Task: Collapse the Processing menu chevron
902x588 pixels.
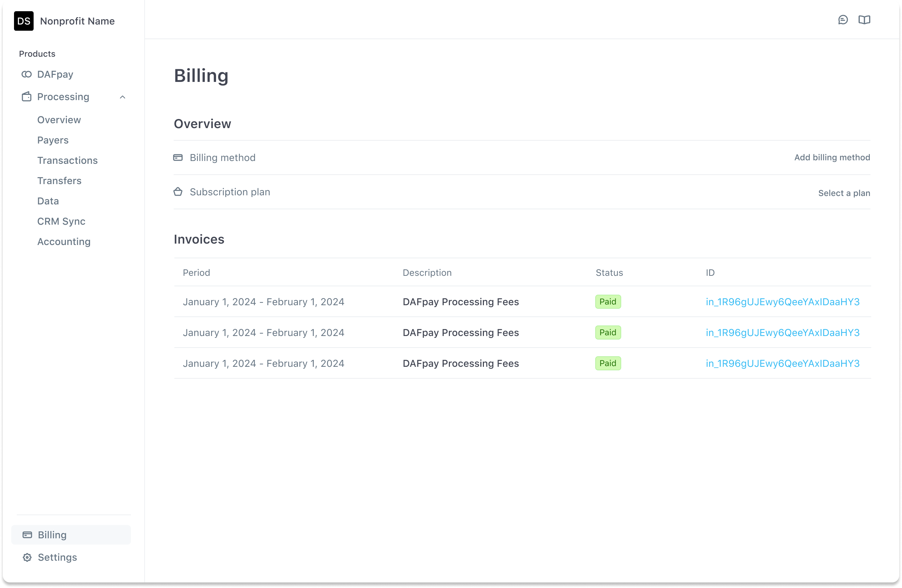Action: (123, 97)
